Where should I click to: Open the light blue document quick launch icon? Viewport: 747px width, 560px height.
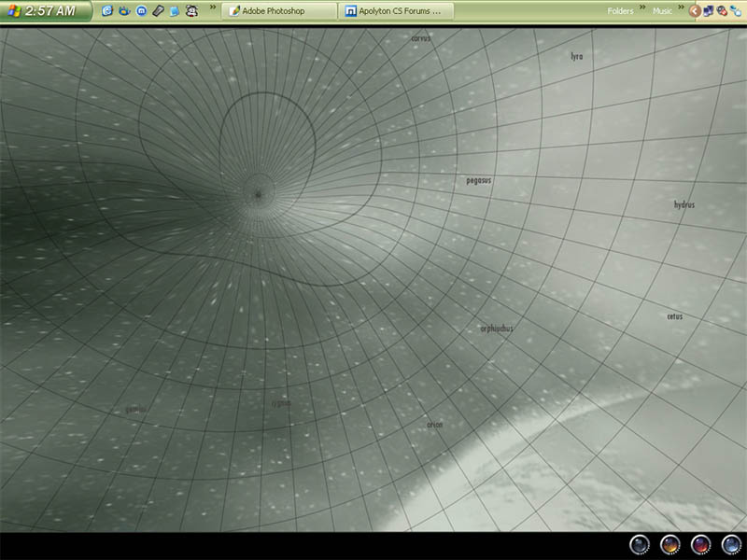click(x=174, y=11)
